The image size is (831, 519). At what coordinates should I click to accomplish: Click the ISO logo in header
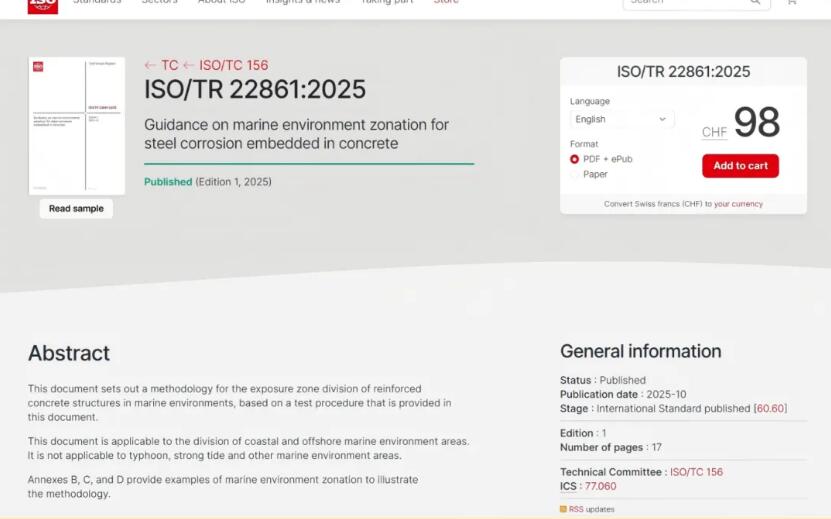(x=43, y=5)
